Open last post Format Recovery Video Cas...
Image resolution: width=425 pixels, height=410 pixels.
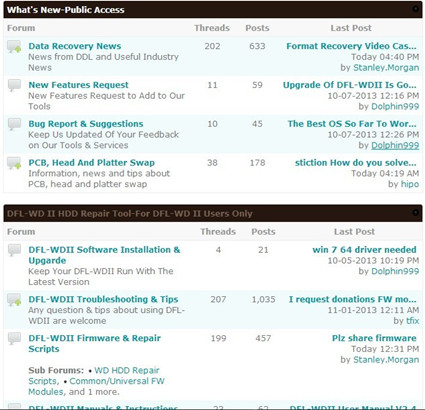click(351, 46)
